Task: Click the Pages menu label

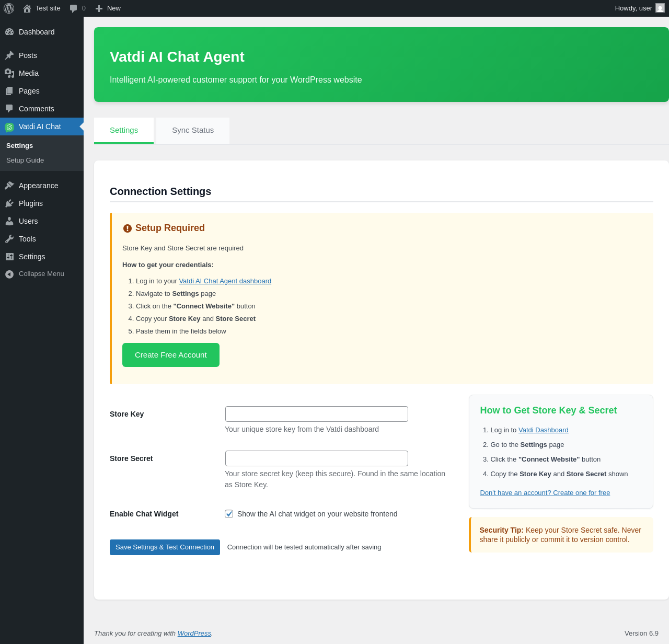Action: [x=29, y=91]
